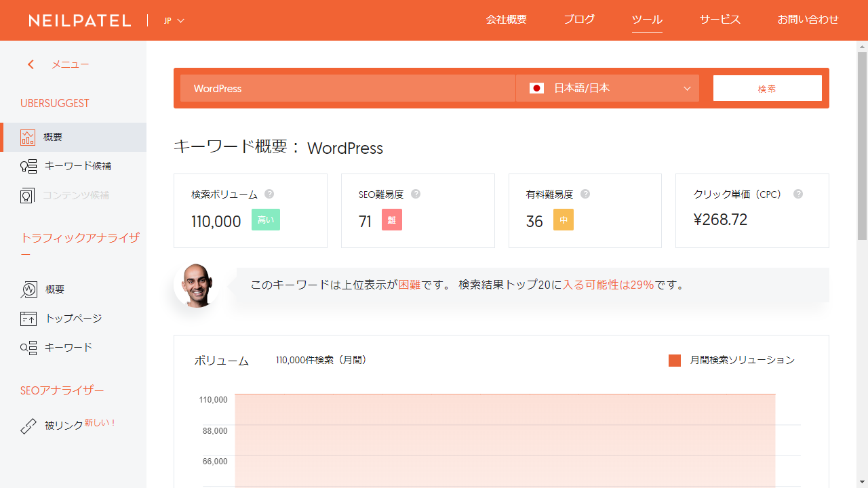Click help icon beside 検索ボリューム
This screenshot has width=868, height=488.
(x=269, y=194)
